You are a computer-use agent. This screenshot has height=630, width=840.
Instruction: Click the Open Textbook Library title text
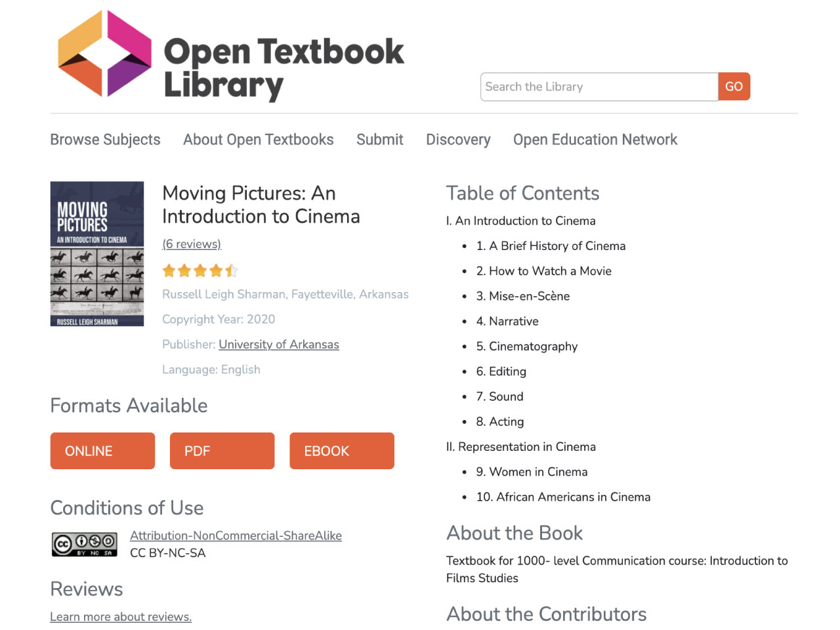click(x=283, y=68)
